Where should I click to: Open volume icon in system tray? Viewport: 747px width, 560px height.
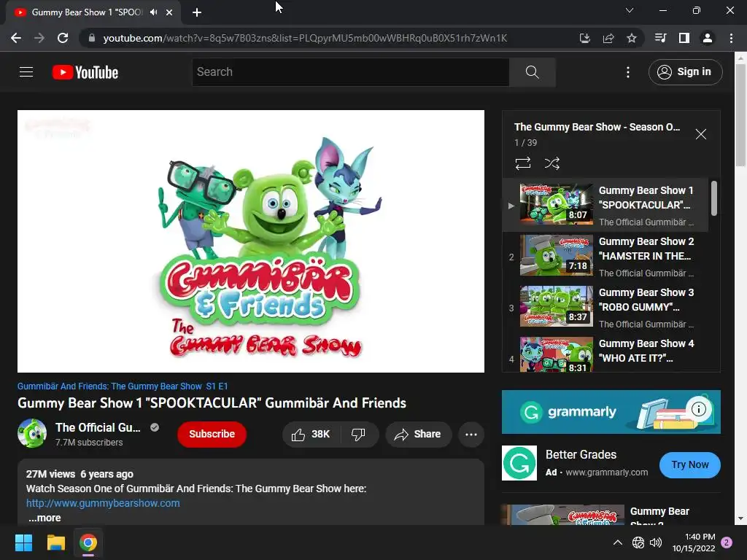pyautogui.click(x=656, y=542)
